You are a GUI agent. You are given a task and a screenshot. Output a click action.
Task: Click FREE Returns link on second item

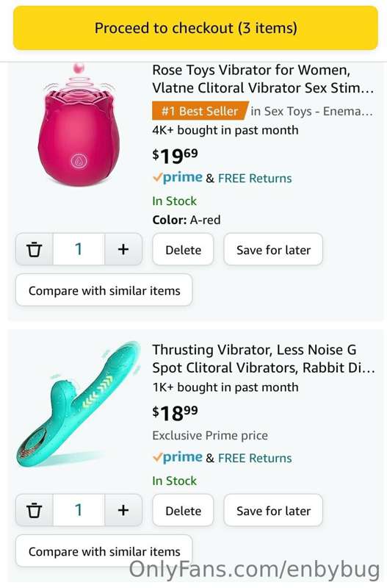[x=255, y=458]
